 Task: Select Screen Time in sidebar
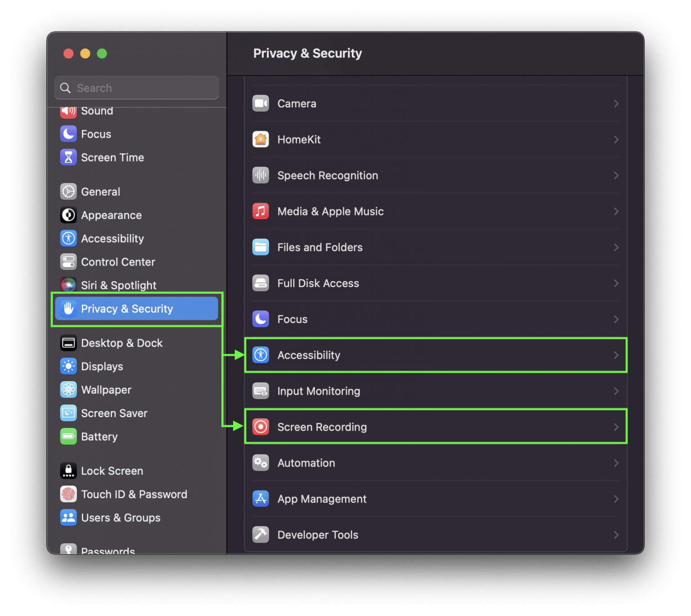tap(136, 157)
